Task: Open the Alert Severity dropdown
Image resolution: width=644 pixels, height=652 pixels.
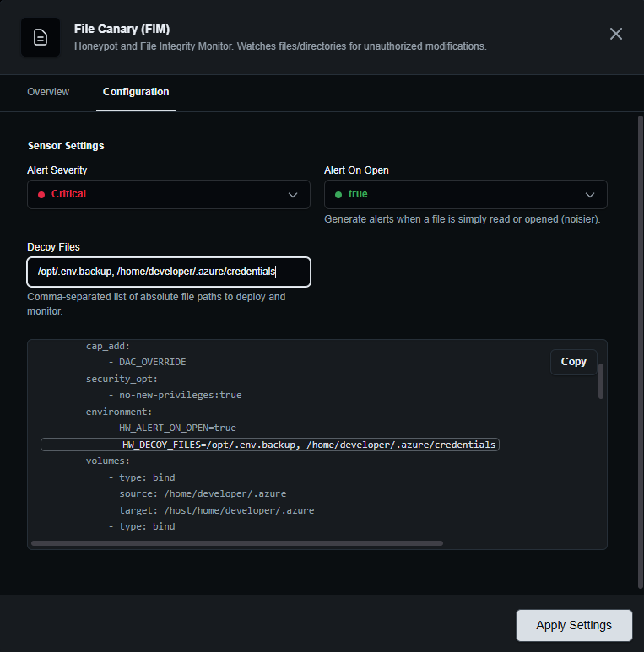Action: click(x=169, y=194)
